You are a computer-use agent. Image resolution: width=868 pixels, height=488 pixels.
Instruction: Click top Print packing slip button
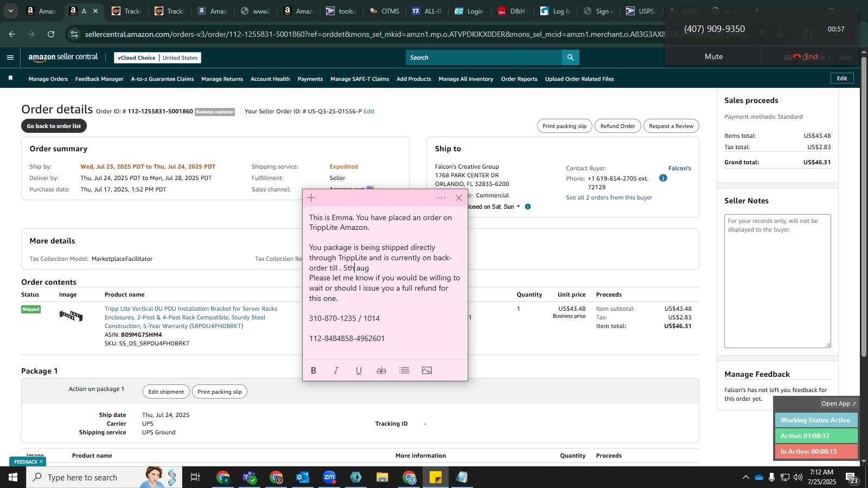point(565,126)
